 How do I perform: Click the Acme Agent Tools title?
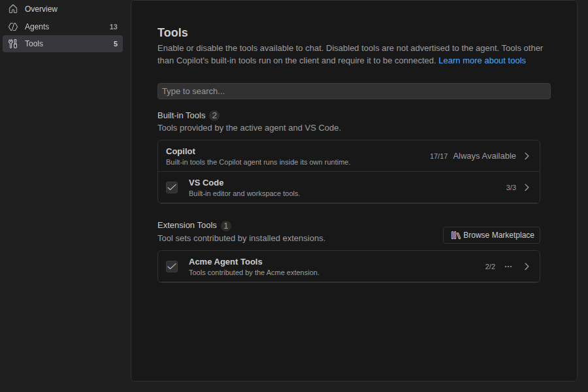(225, 262)
